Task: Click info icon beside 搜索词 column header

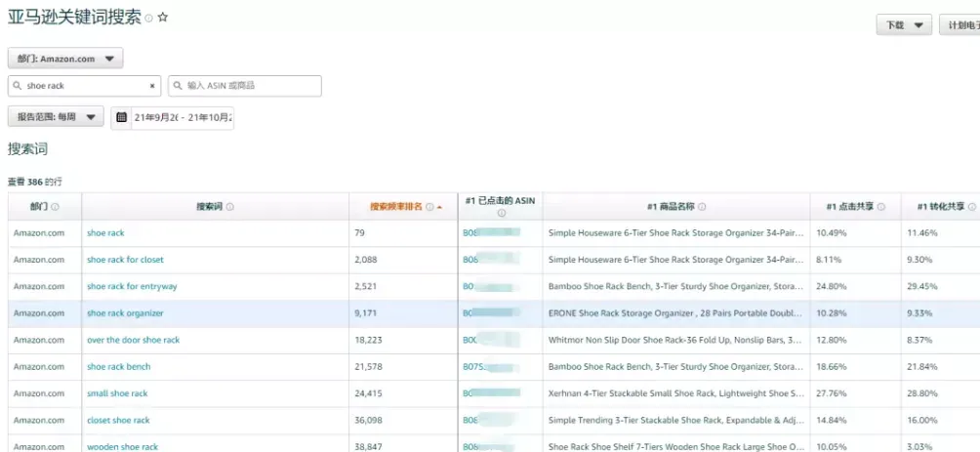Action: [x=230, y=207]
